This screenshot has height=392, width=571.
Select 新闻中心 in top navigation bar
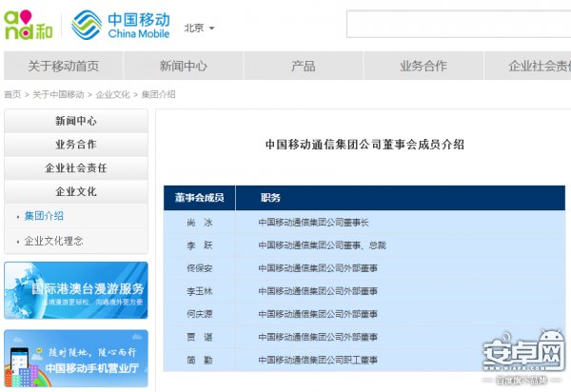click(x=183, y=66)
